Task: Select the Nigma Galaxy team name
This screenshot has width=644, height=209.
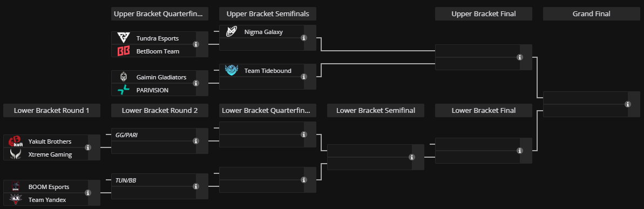Action: (x=263, y=32)
